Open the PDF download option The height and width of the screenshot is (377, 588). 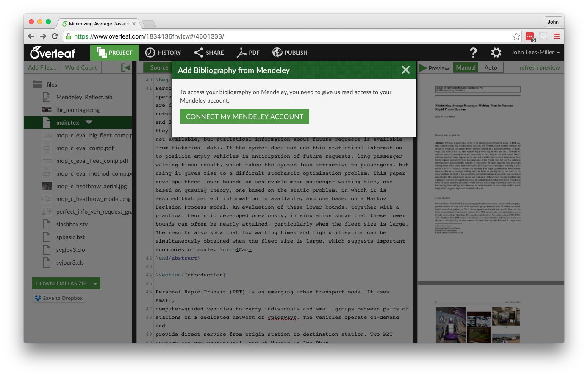click(248, 53)
